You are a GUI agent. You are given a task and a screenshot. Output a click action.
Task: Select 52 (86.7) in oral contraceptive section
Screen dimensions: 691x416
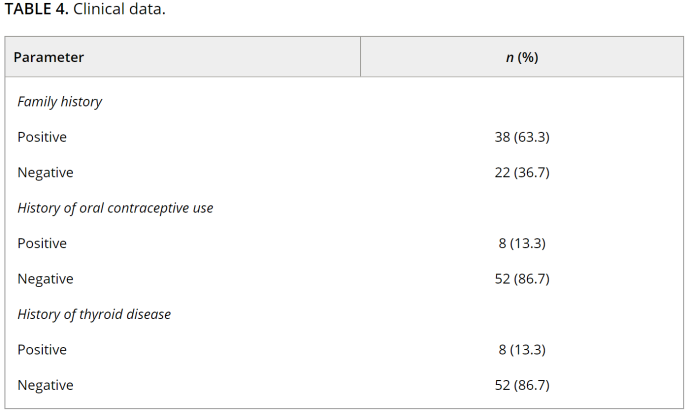[x=522, y=279]
